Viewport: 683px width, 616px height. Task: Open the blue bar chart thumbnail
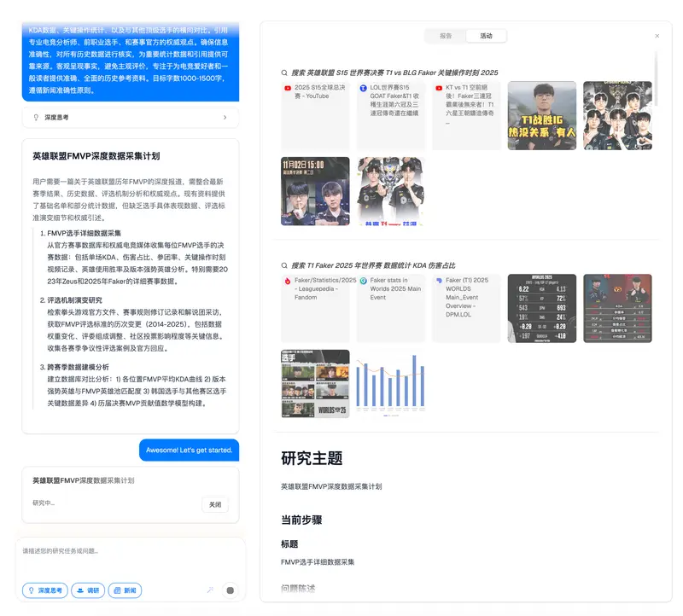click(x=390, y=383)
